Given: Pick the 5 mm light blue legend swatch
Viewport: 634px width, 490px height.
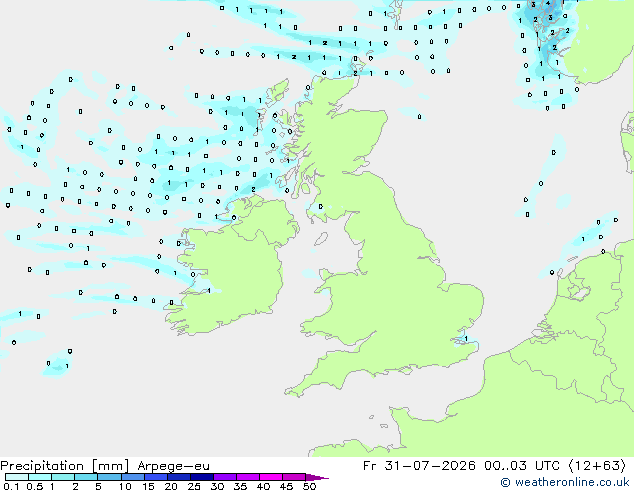Looking at the screenshot, I should [109, 477].
